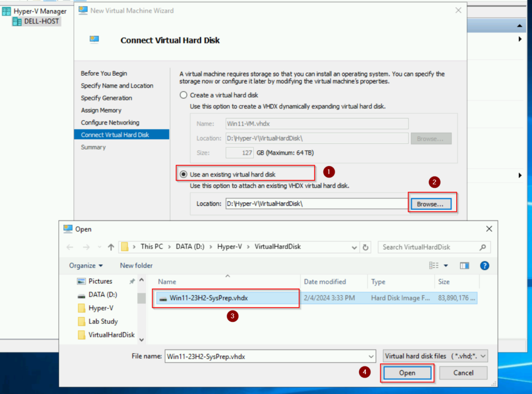Click the Browse button for existing disk location
The image size is (532, 394).
(x=431, y=204)
